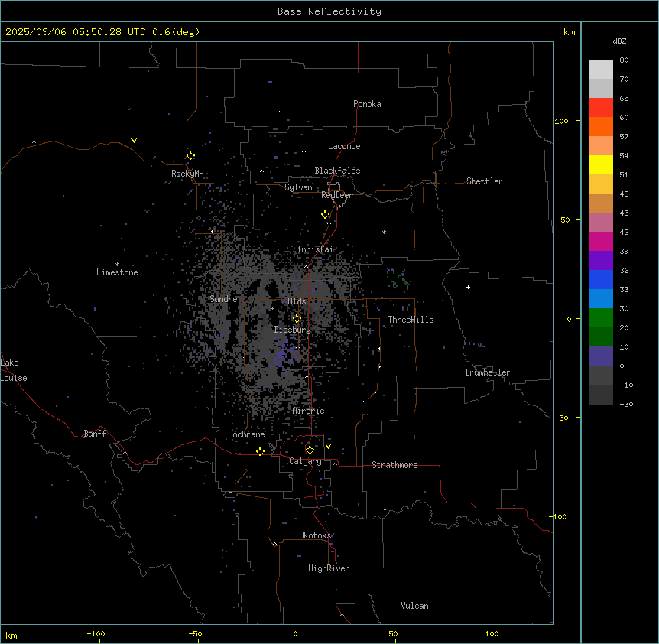The width and height of the screenshot is (659, 644).
Task: Click the yellow V marker northeast of Calgary
Action: [x=328, y=447]
